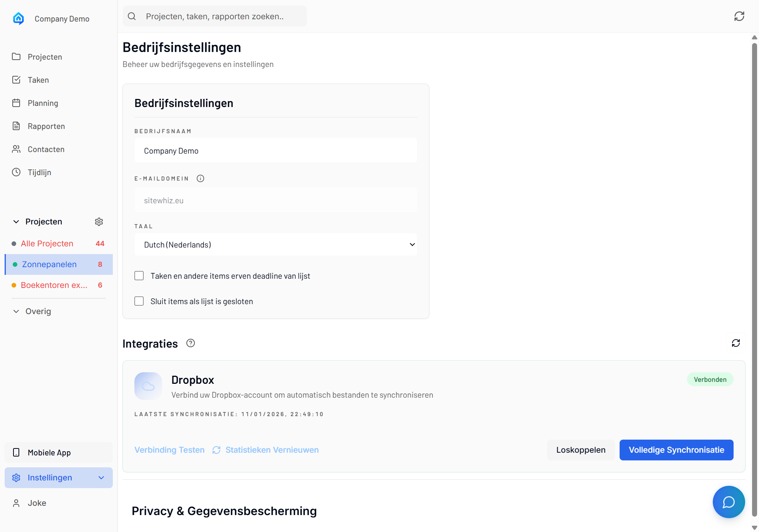Open the help icon beside Integraties
Viewport: 759px width, 532px height.
click(190, 343)
